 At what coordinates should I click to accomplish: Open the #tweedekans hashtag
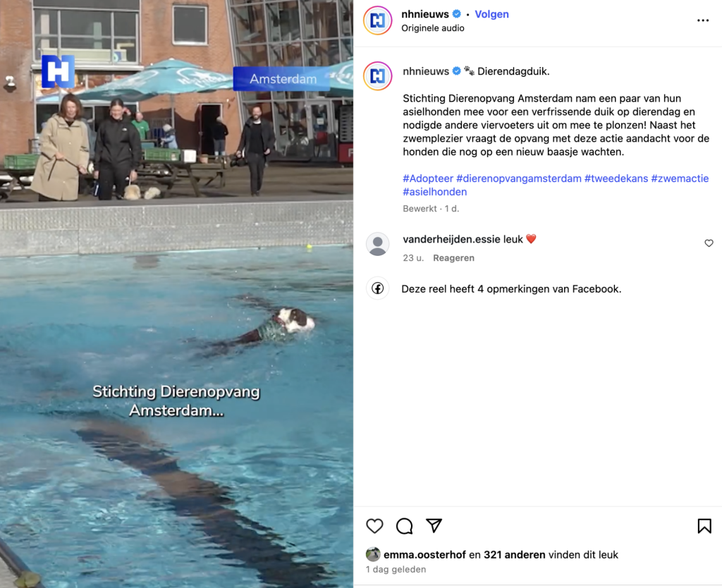click(x=616, y=178)
